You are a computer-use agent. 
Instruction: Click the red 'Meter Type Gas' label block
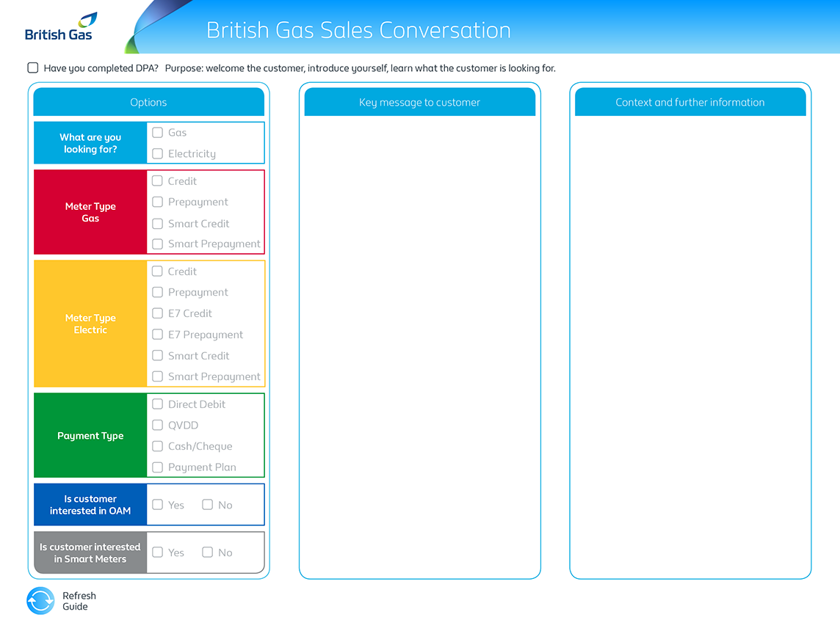tap(90, 213)
